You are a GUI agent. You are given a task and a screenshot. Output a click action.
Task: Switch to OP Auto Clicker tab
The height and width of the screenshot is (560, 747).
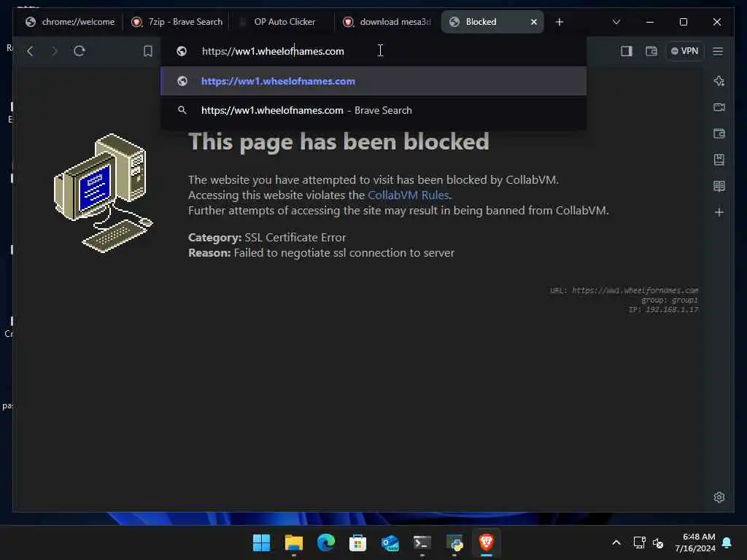click(x=282, y=22)
